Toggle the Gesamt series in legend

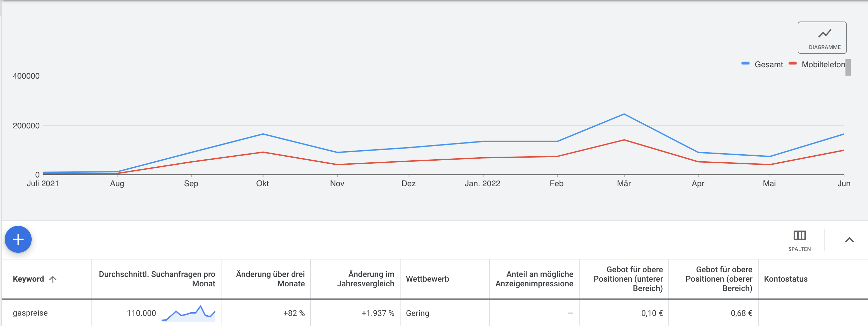pos(762,64)
